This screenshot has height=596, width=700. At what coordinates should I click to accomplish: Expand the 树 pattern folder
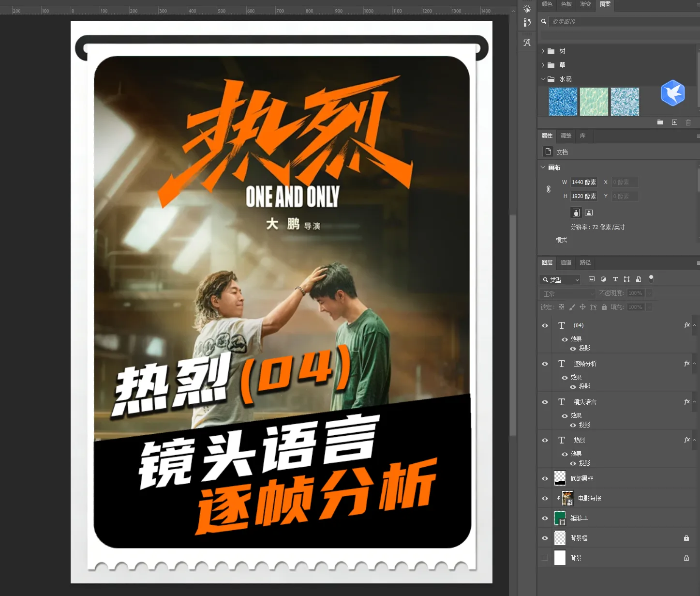(x=543, y=51)
